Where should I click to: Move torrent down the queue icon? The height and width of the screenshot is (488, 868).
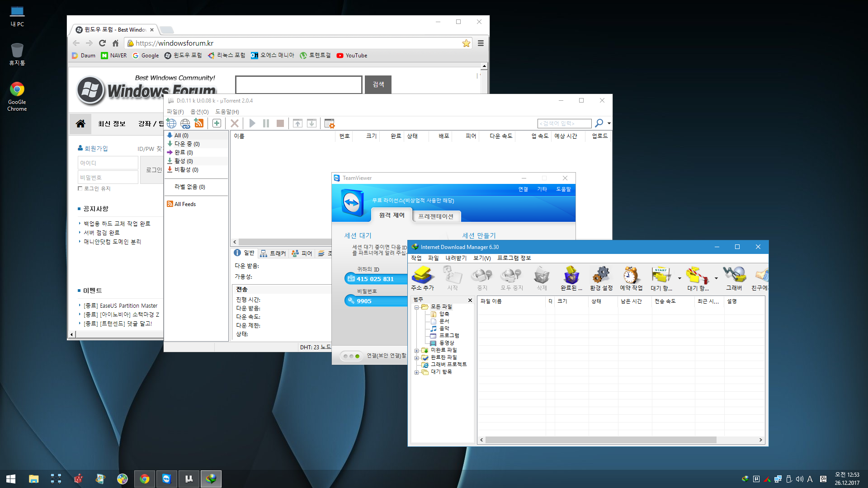(x=311, y=123)
